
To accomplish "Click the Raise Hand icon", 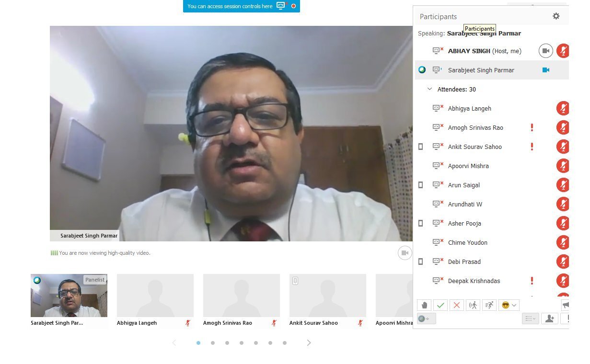I will click(x=424, y=305).
